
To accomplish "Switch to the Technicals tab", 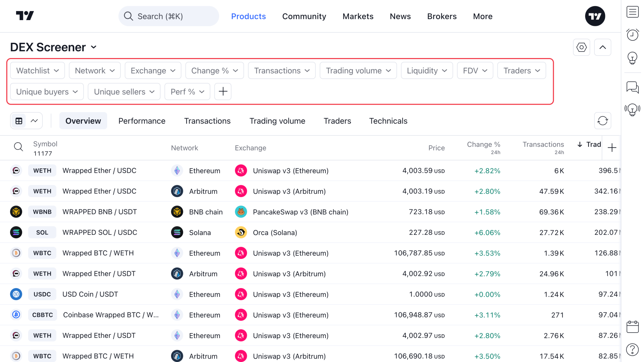I will tap(388, 121).
